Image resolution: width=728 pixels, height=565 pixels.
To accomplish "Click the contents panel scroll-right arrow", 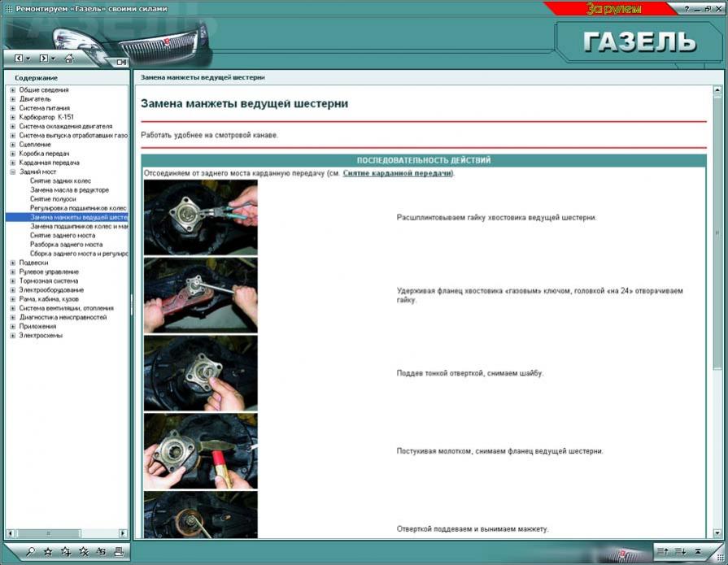I will pyautogui.click(x=123, y=533).
